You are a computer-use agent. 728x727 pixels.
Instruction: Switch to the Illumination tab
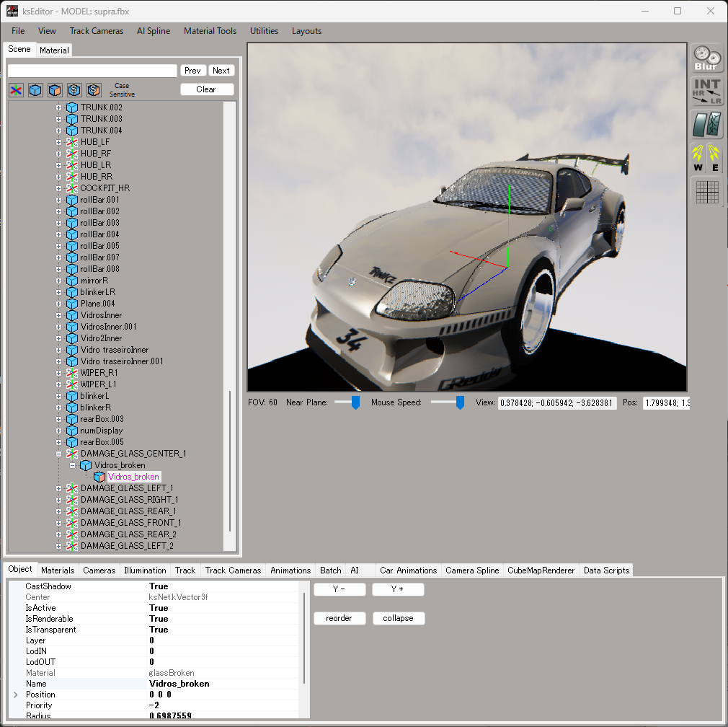click(145, 570)
